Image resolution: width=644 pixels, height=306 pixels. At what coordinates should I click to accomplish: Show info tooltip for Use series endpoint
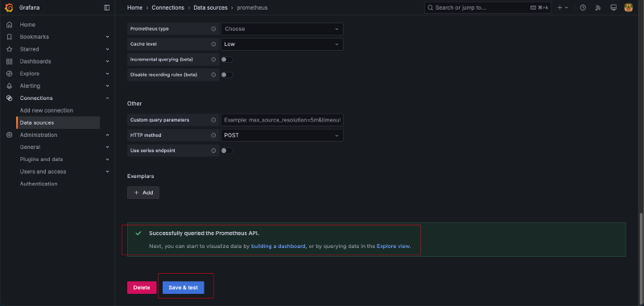click(x=213, y=151)
